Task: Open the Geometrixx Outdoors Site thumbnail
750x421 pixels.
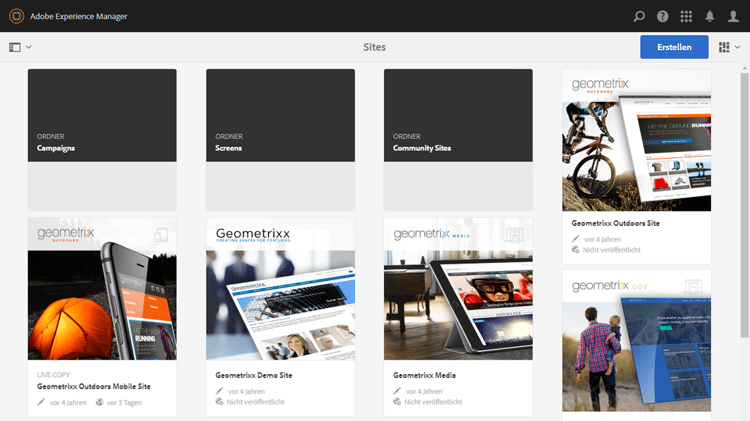Action: (x=637, y=140)
